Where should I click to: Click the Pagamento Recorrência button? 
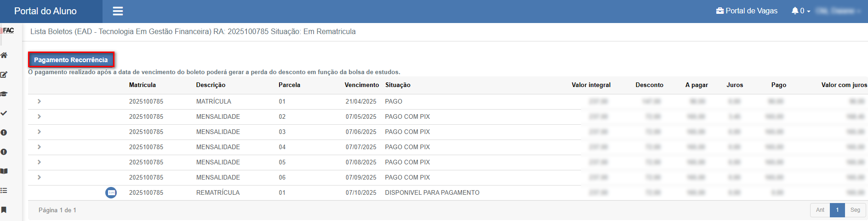coord(71,60)
